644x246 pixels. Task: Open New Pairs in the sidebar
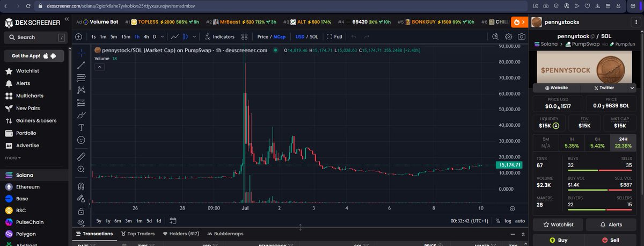[x=27, y=108]
